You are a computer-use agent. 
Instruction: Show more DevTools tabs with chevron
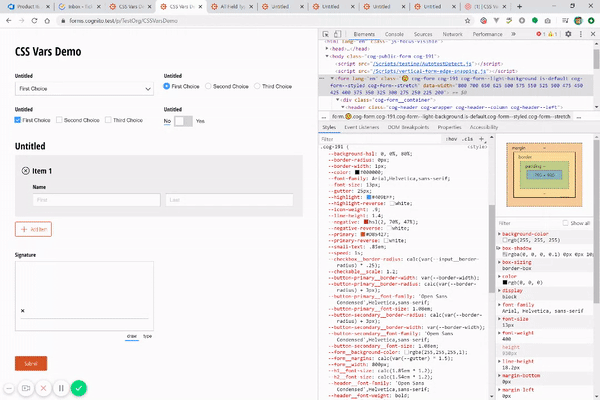(x=513, y=34)
